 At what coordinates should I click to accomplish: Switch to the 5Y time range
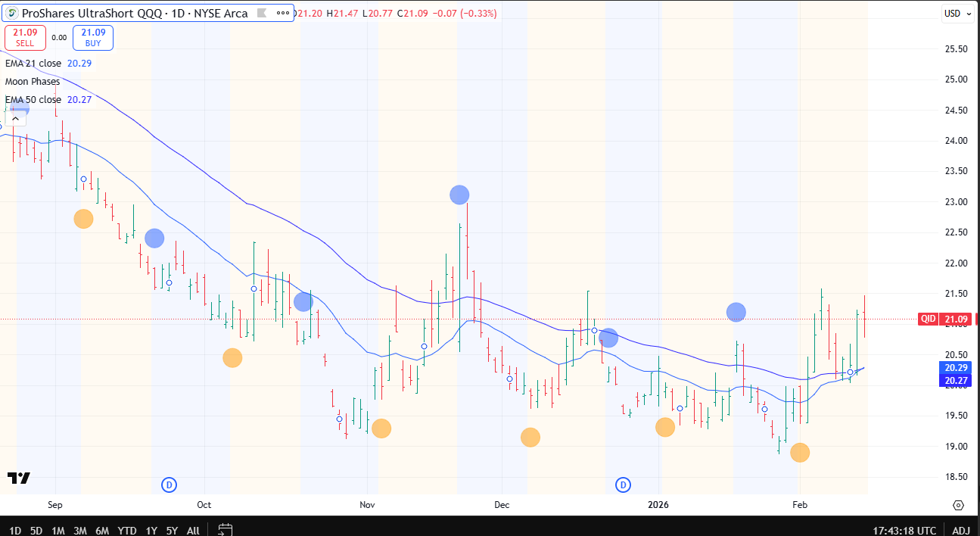point(172,531)
